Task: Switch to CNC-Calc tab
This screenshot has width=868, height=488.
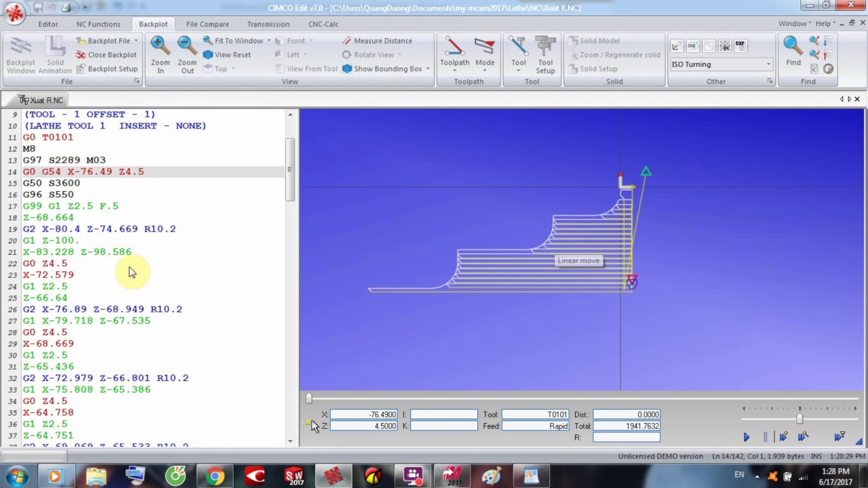Action: (323, 24)
